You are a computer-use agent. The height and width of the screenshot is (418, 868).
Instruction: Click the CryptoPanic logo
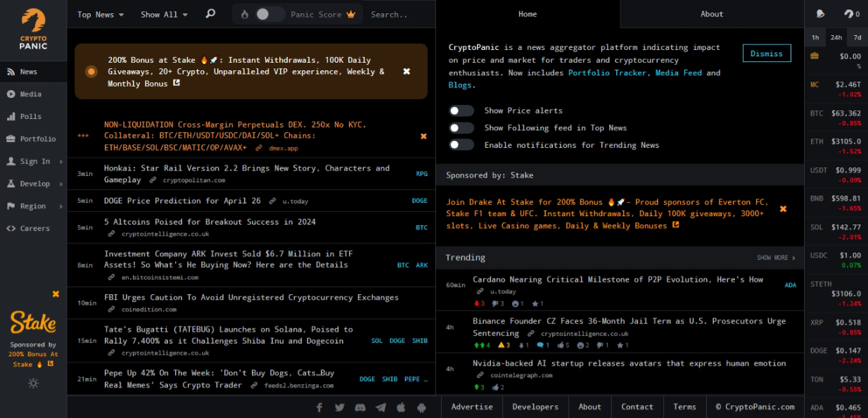[33, 29]
